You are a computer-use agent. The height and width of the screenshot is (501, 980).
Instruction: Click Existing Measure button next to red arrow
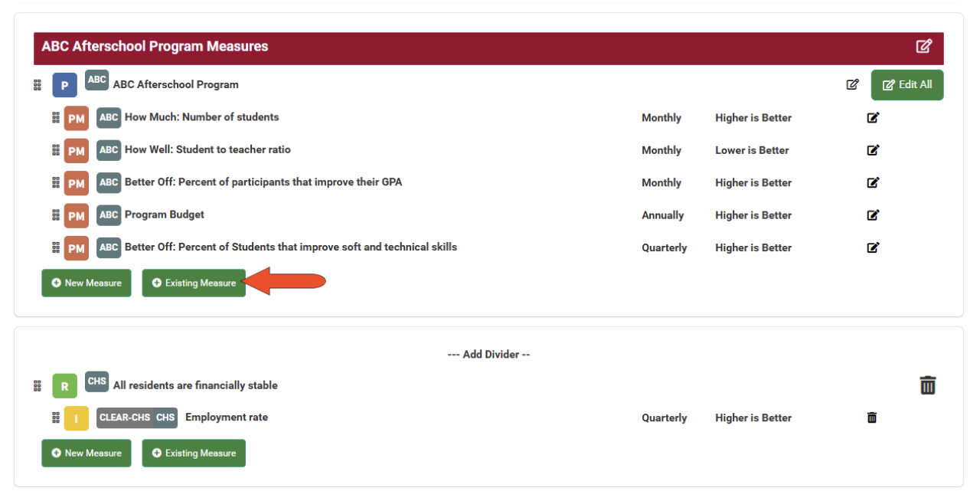194,283
